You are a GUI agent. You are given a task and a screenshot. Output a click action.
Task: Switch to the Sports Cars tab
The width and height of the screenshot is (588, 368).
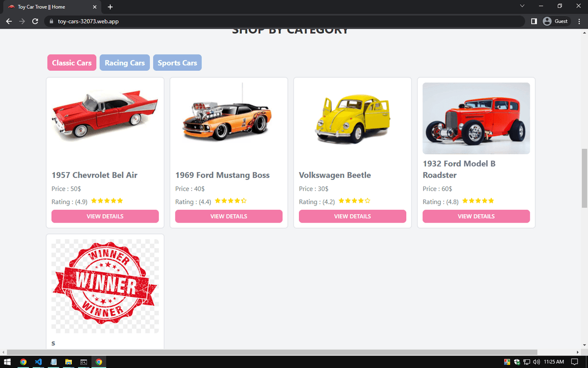pos(177,63)
